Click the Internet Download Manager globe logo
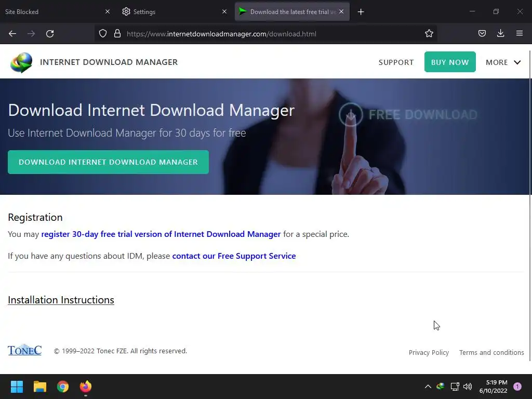 21,62
